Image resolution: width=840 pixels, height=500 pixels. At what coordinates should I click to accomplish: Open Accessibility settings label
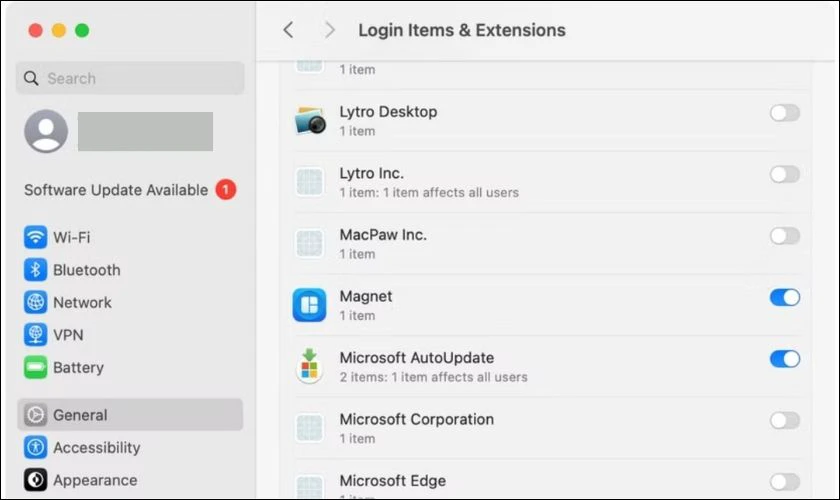(96, 447)
